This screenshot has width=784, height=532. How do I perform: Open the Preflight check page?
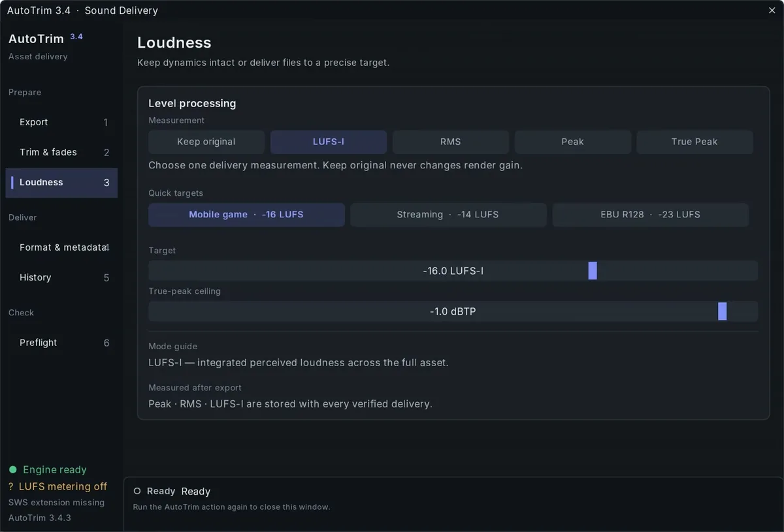61,343
